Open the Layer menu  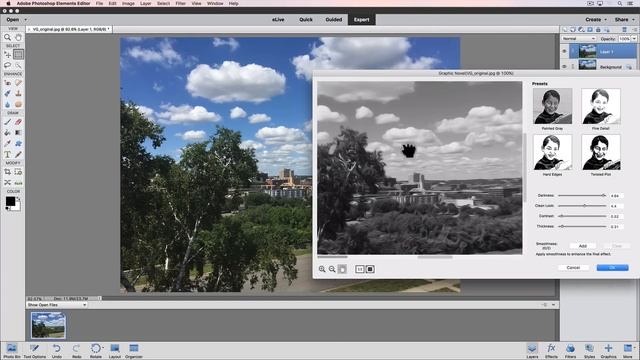(x=146, y=3)
